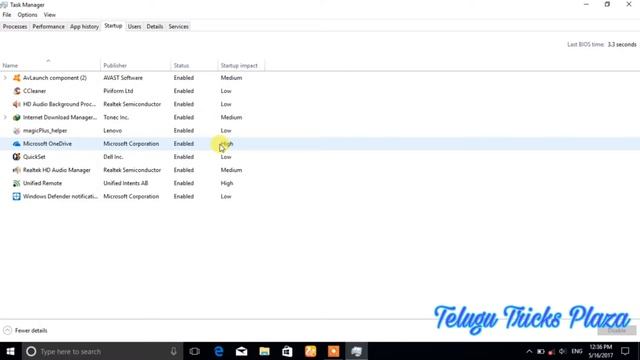The image size is (640, 360).
Task: Open the Action Center notifications icon
Action: [625, 351]
